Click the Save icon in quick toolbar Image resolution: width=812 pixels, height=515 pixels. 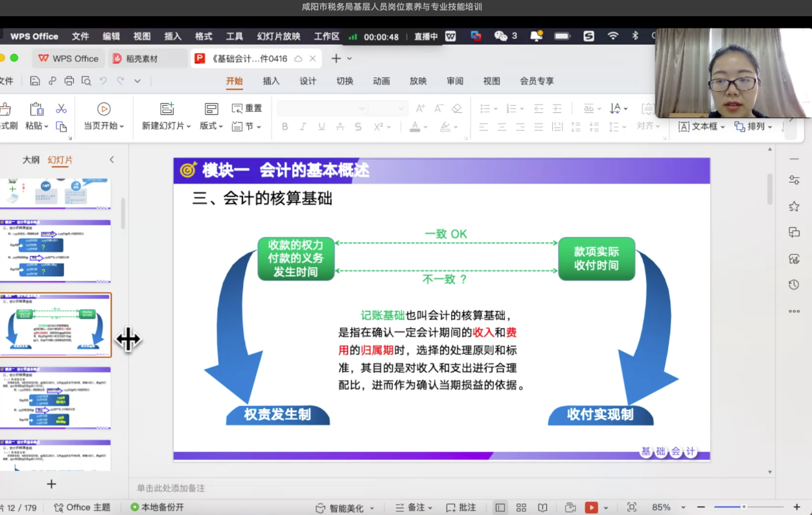tap(35, 81)
